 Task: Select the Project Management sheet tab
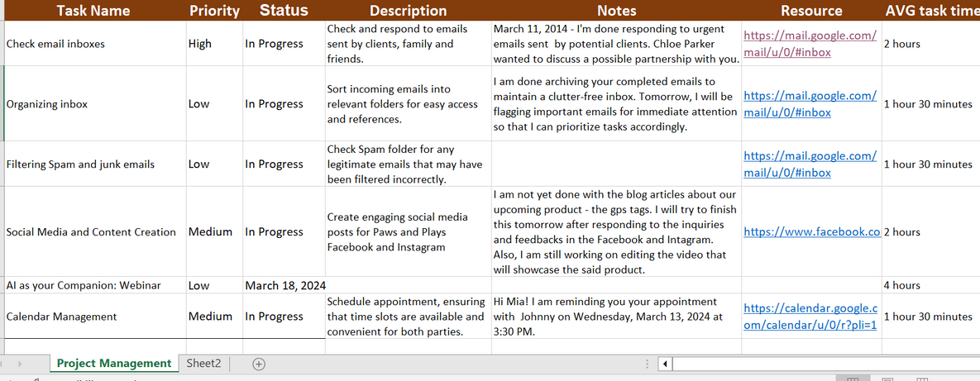[113, 364]
